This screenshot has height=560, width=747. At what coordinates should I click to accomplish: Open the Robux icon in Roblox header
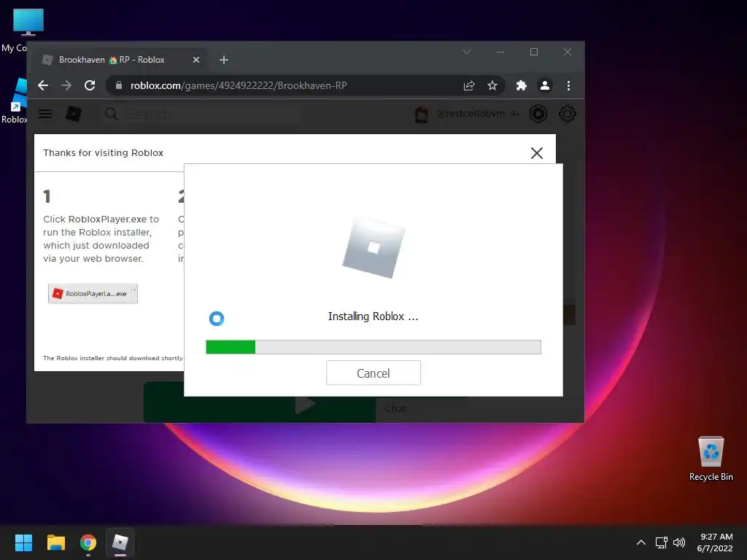[x=538, y=114]
